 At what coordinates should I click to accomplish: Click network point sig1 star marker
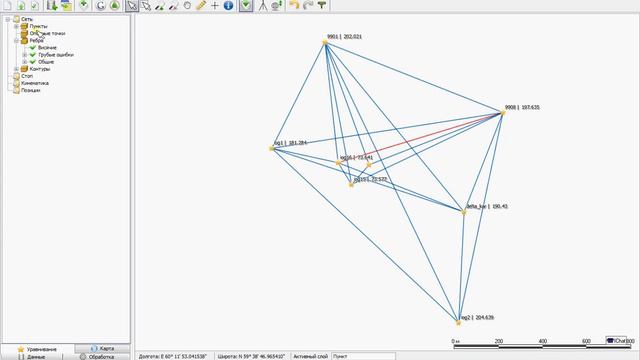tap(271, 148)
